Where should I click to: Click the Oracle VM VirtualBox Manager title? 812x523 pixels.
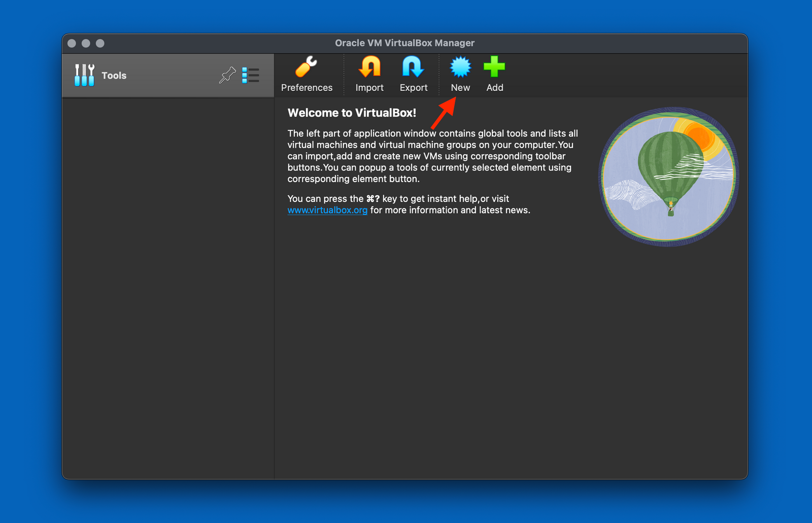pos(404,43)
